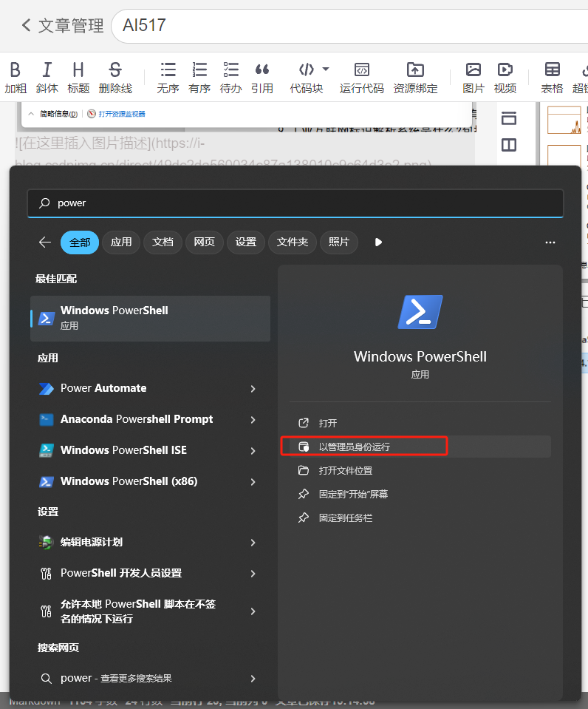Edit the article title field AI517
Image resolution: width=588 pixels, height=709 pixels.
tap(349, 26)
